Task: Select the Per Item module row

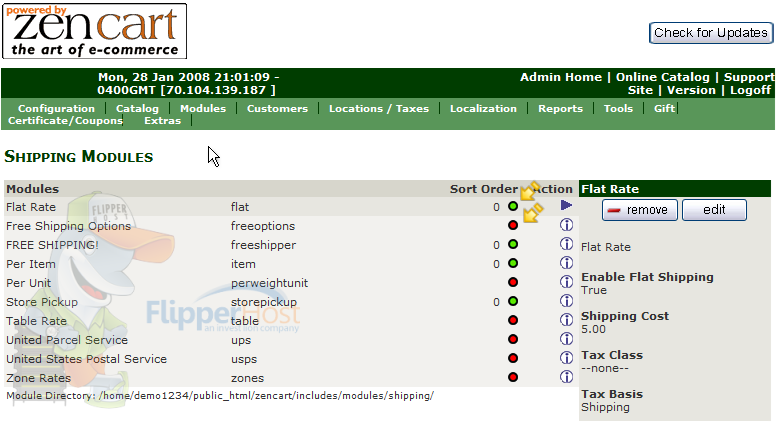Action: point(290,264)
